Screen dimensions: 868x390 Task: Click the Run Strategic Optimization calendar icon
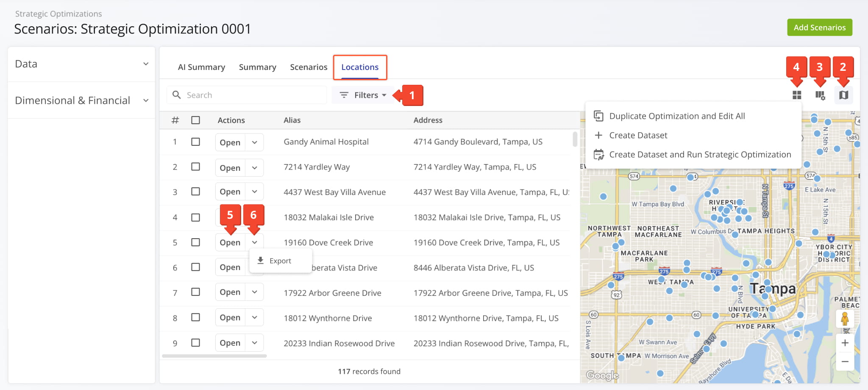(598, 155)
